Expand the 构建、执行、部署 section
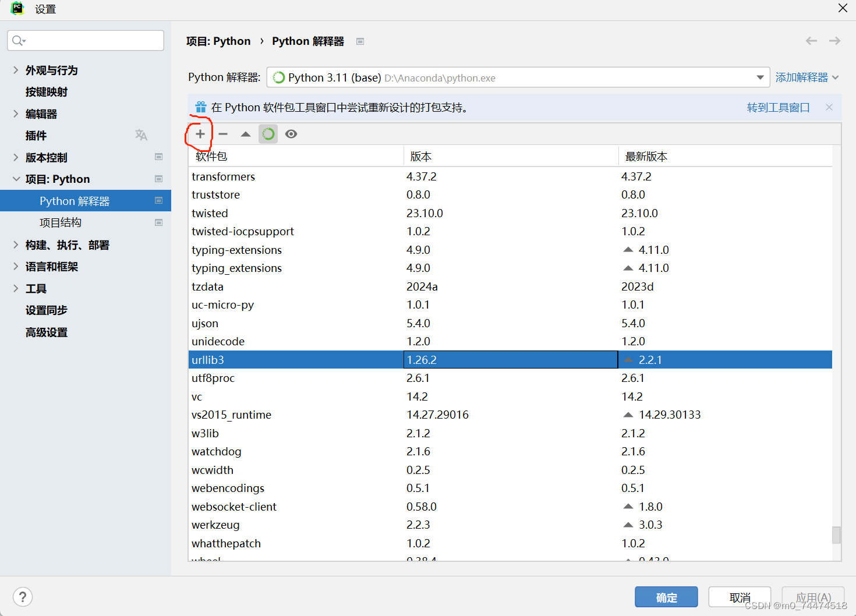 tap(16, 245)
